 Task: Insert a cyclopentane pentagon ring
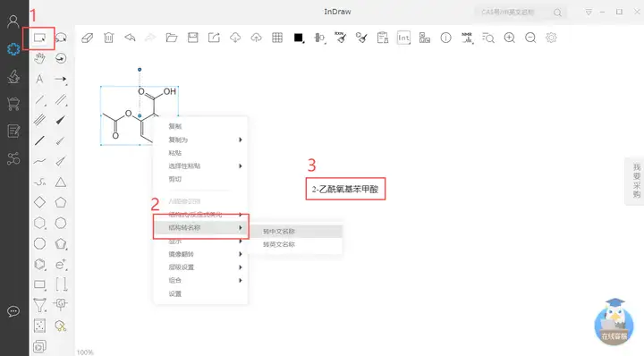pyautogui.click(x=61, y=202)
